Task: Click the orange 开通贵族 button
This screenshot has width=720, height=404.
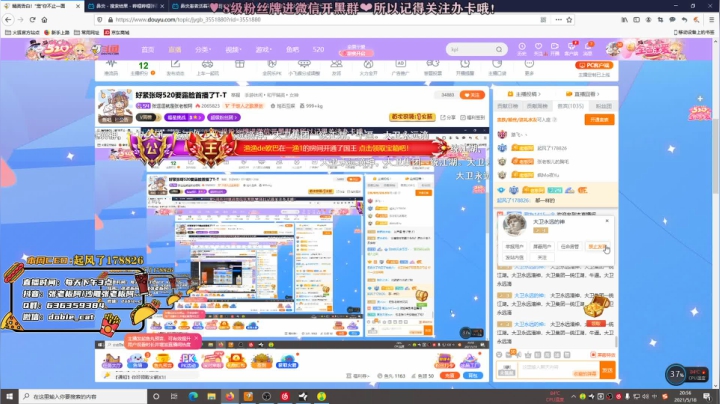Action: [599, 119]
